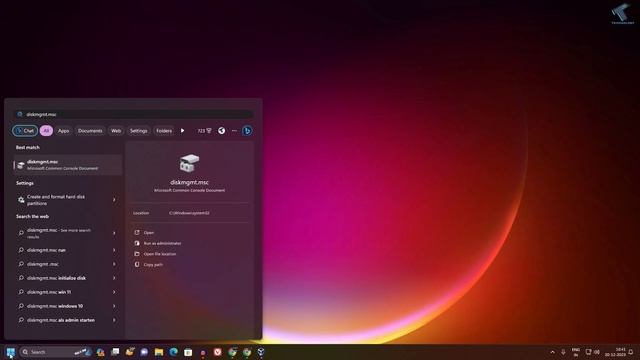Open the Task View taskbar icon
The width and height of the screenshot is (640, 360).
click(x=116, y=352)
